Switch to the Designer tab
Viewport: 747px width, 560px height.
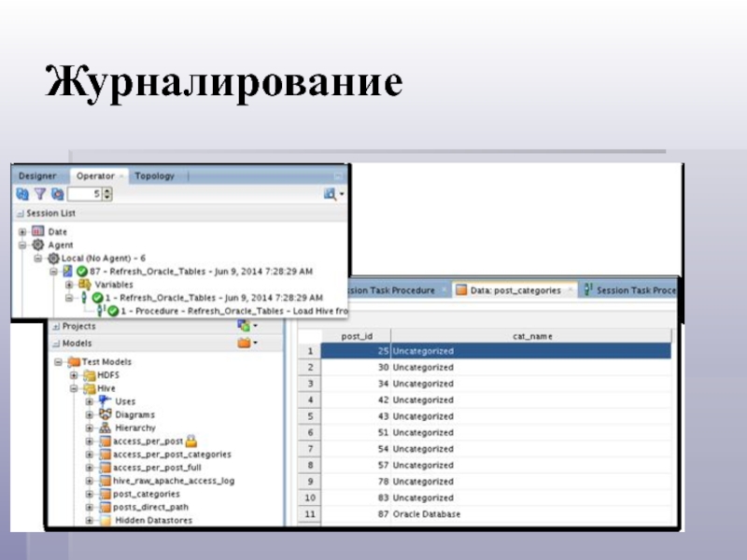[37, 175]
